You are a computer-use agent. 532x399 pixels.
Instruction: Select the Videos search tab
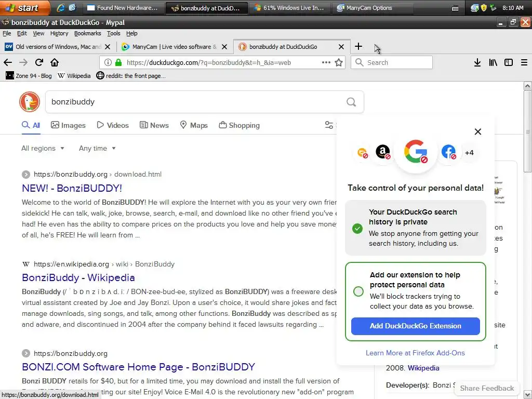tap(113, 125)
